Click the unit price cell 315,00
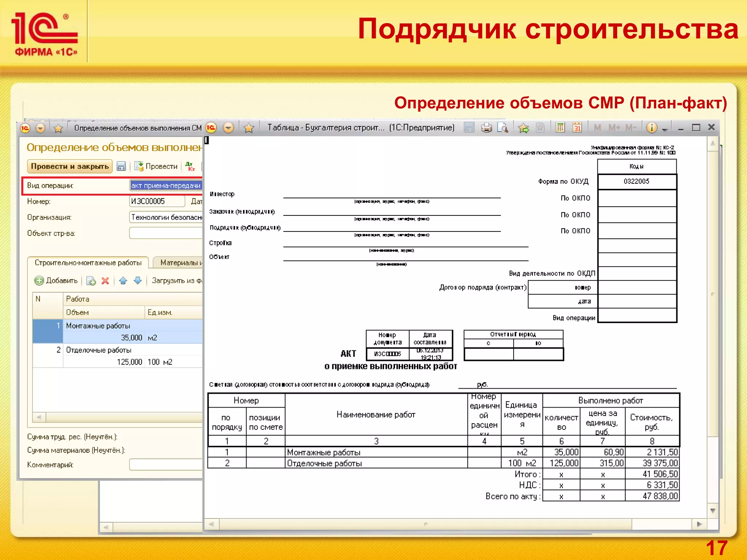The height and width of the screenshot is (560, 747). 603,463
